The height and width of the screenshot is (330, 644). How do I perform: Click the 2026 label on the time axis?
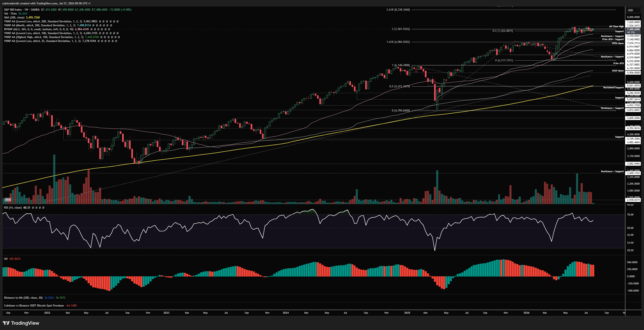pyautogui.click(x=526, y=313)
